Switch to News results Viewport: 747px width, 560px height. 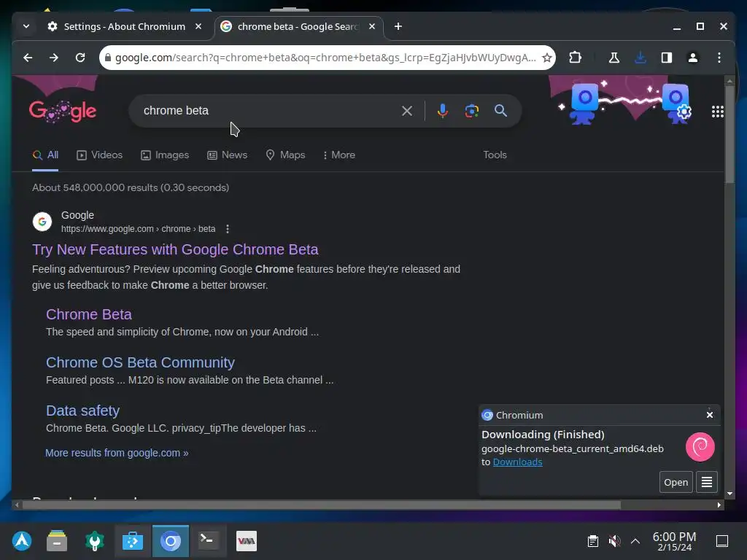point(228,155)
